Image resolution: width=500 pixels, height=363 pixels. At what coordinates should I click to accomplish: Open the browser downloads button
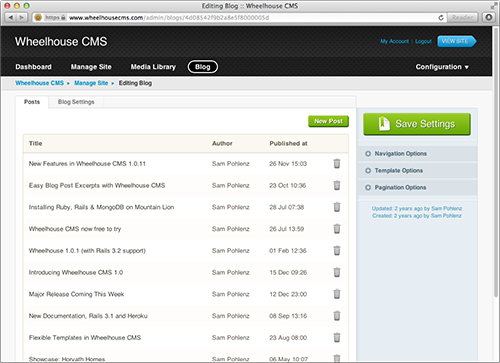click(x=489, y=17)
